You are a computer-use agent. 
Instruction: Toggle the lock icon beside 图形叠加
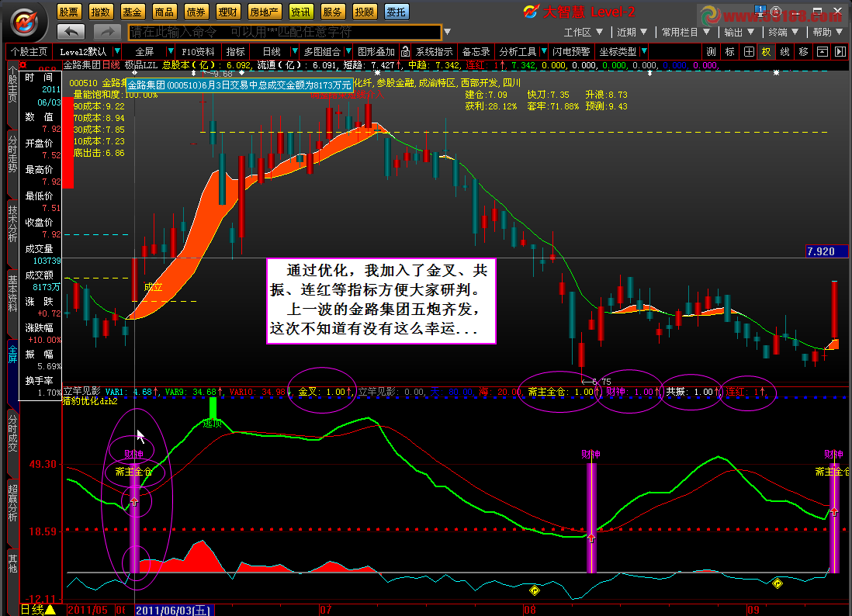pyautogui.click(x=405, y=52)
